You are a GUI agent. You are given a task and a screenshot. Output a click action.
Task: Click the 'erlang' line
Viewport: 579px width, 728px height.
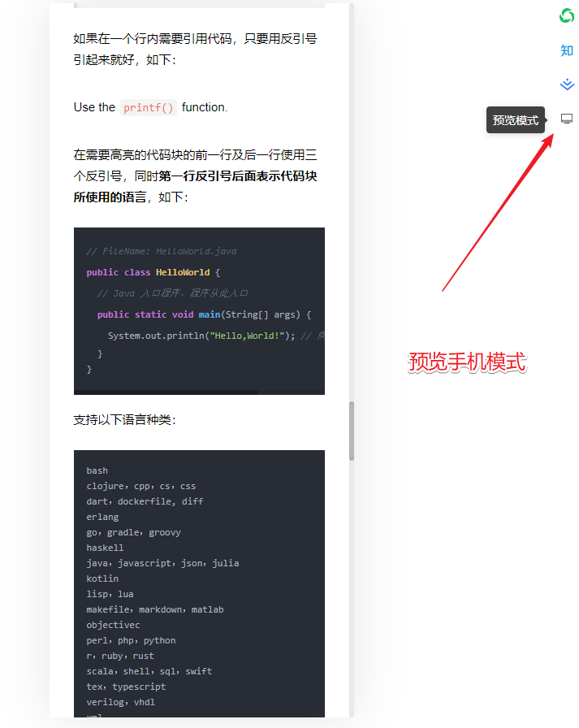pyautogui.click(x=102, y=517)
